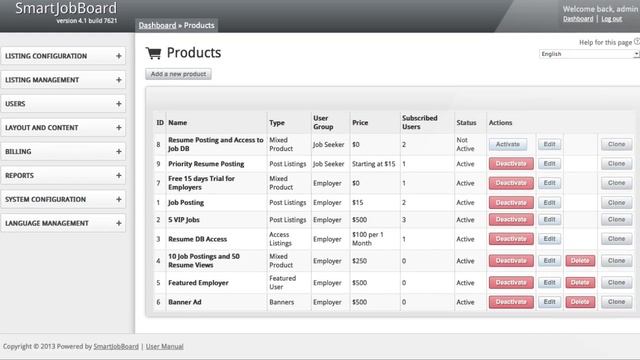Clone Resume Posting and Access to Job DB
640x360 pixels.
click(x=616, y=144)
